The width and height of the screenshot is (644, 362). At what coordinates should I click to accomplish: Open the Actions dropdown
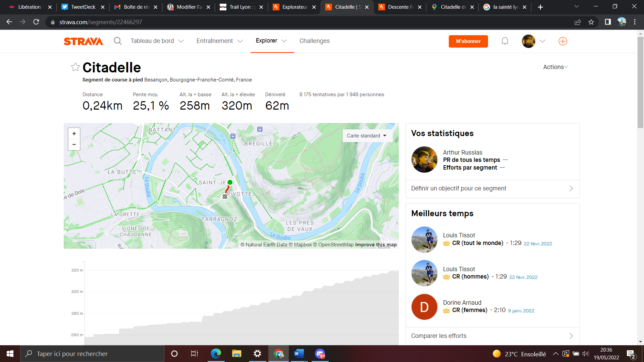[555, 67]
